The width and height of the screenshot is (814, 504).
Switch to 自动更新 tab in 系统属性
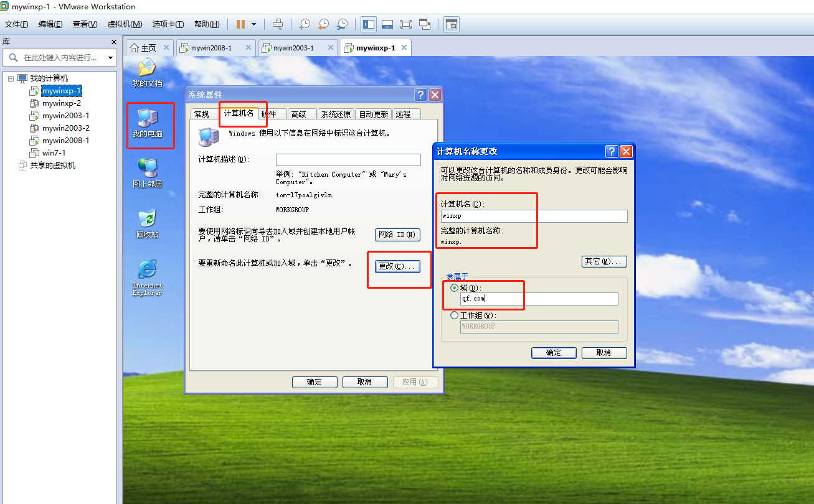point(374,114)
